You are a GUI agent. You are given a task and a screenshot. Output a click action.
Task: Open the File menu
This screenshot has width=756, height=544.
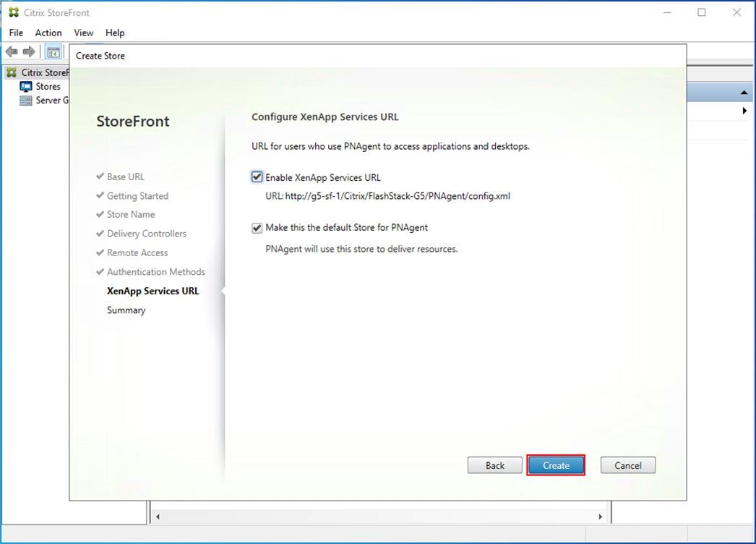[16, 33]
